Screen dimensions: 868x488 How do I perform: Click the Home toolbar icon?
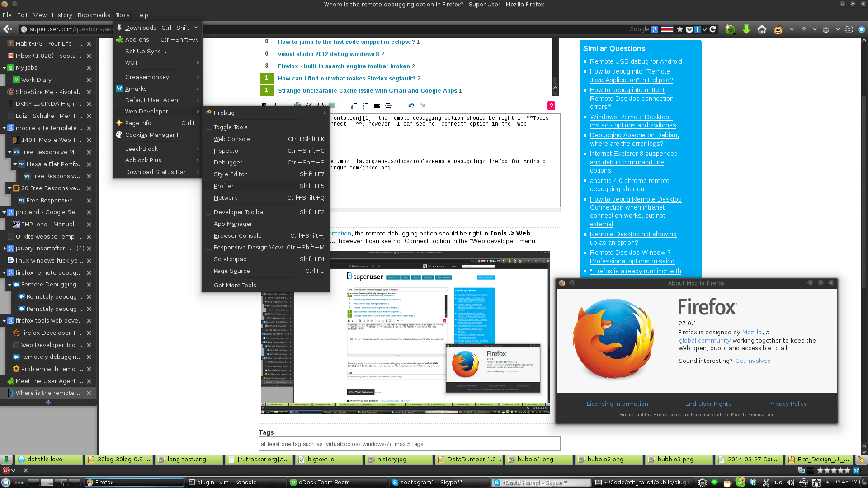point(762,29)
